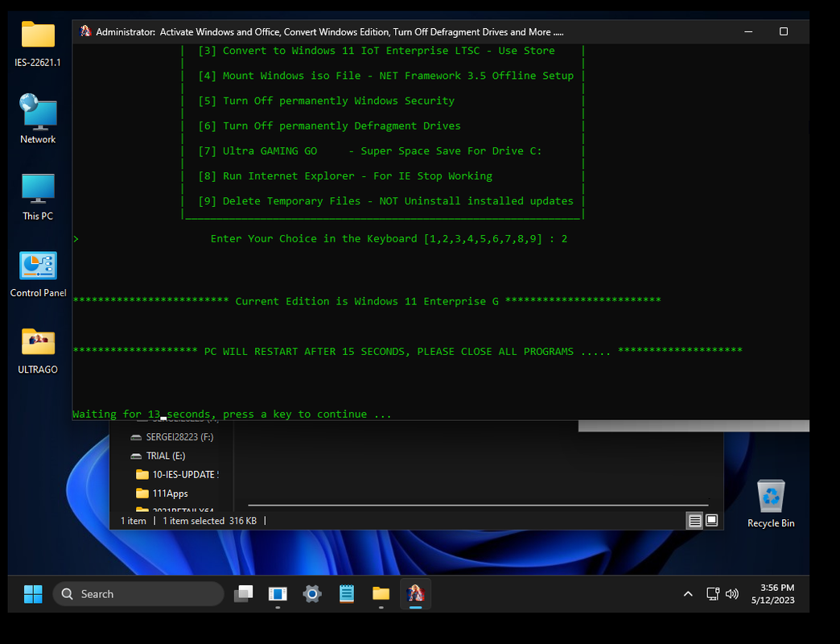This screenshot has height=644, width=840.
Task: Open the Recycle Bin
Action: click(x=770, y=504)
